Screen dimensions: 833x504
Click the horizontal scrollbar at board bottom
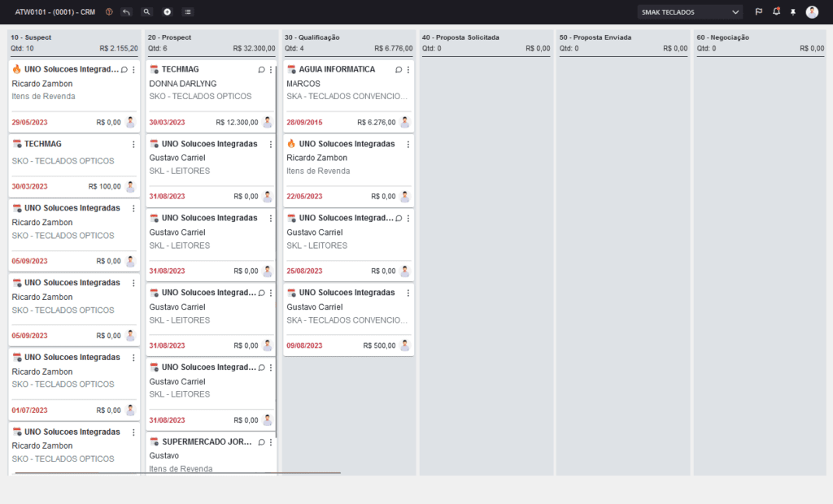click(x=178, y=472)
